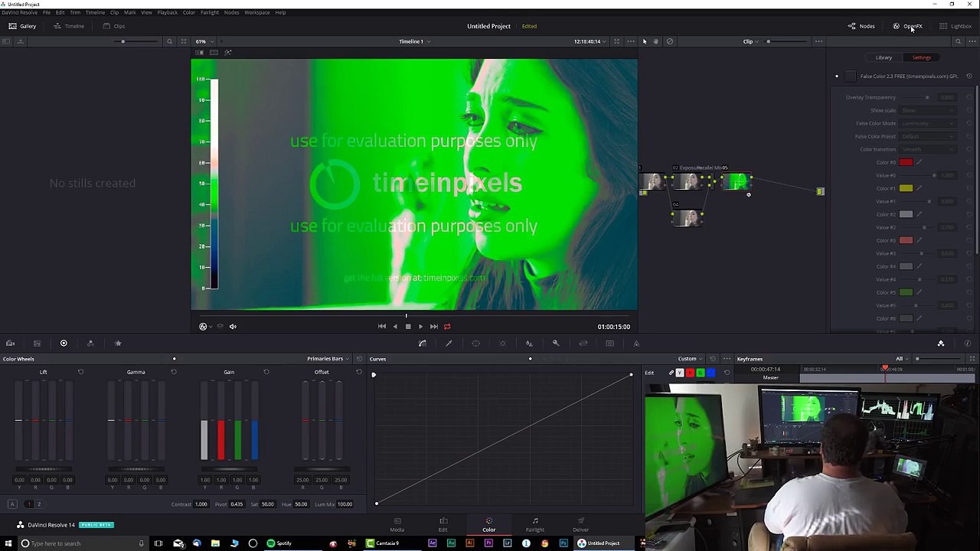Image resolution: width=980 pixels, height=551 pixels.
Task: Reset the Gain color bars
Action: (x=266, y=372)
